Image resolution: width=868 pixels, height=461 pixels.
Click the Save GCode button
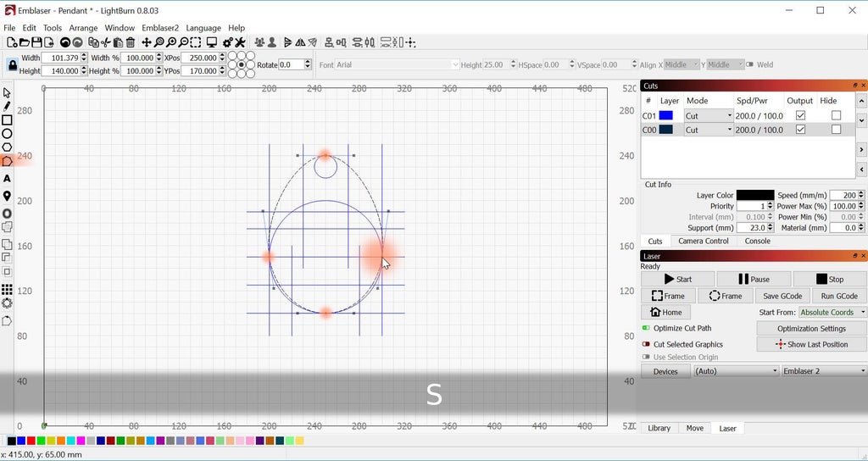[782, 296]
